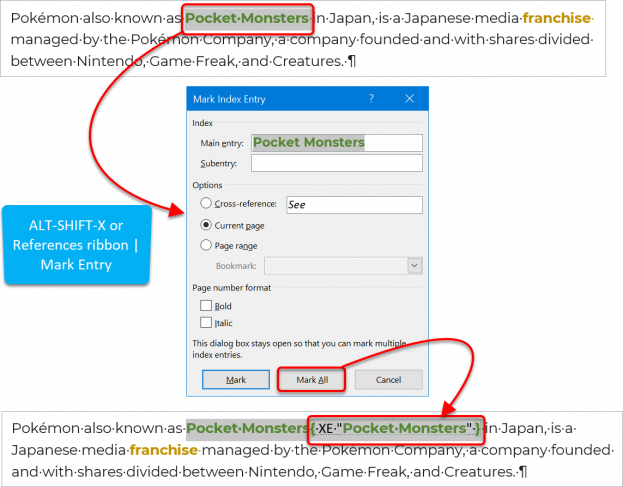
Task: Click the Mark button
Action: 236,380
